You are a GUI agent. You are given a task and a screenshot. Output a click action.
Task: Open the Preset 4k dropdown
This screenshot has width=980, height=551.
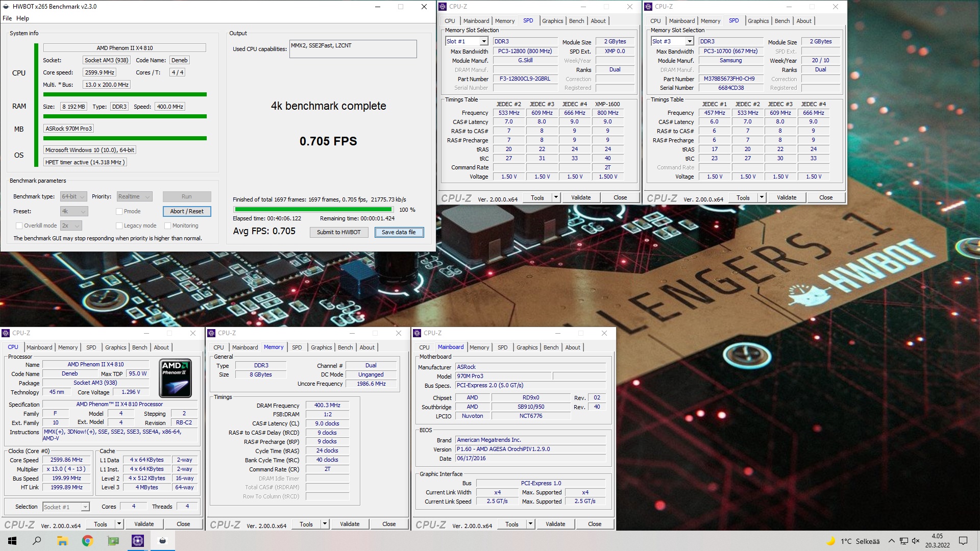pos(74,211)
